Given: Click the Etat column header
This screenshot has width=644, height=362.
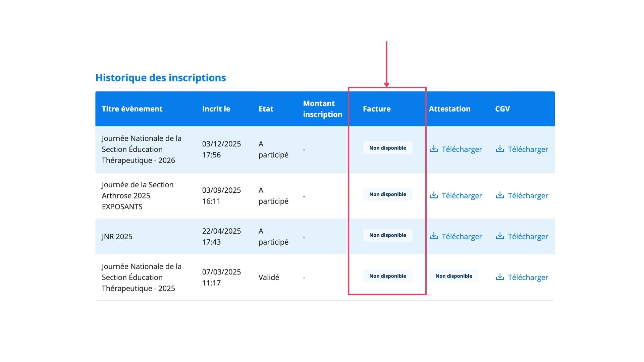Looking at the screenshot, I should coord(266,109).
